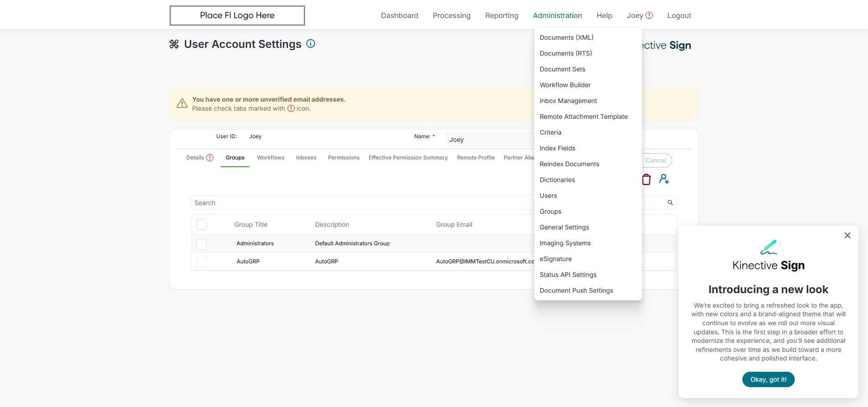Open the Administration dropdown menu
The image size is (868, 407).
pos(557,15)
